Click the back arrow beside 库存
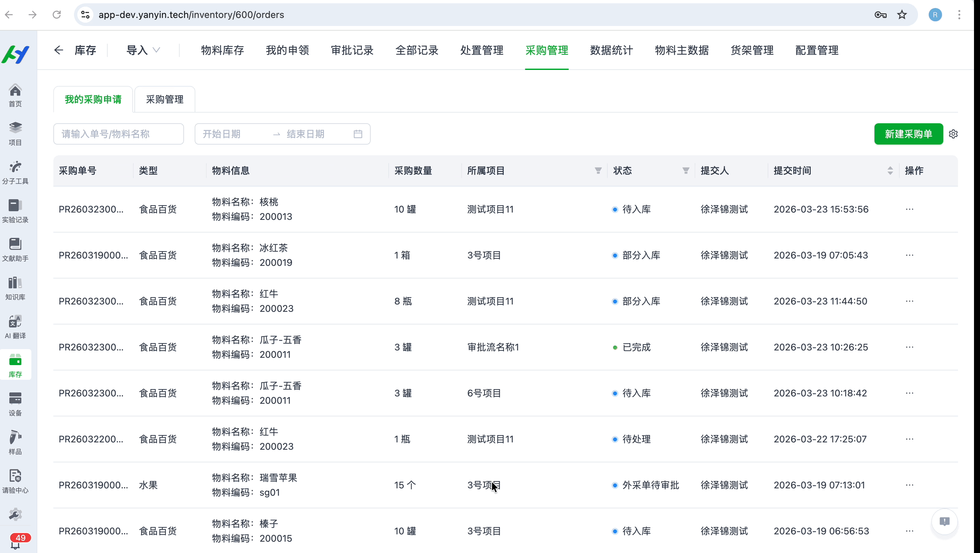 point(58,50)
